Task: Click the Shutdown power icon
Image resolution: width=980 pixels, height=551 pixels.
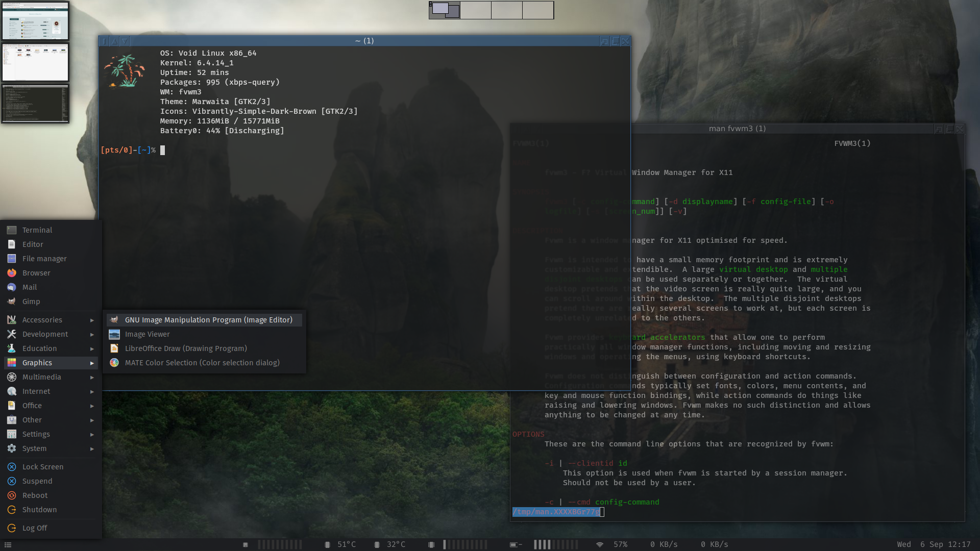Action: (12, 510)
